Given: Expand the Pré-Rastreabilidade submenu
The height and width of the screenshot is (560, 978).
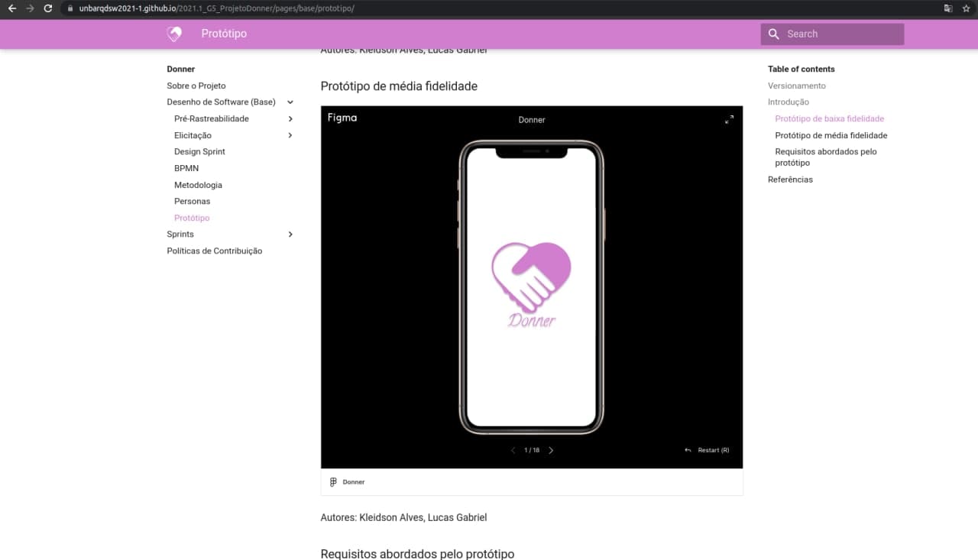Looking at the screenshot, I should click(290, 118).
